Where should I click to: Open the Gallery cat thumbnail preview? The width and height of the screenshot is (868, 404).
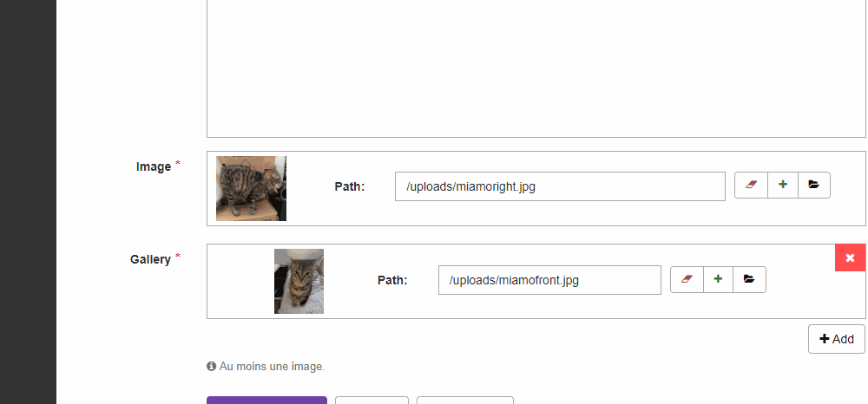[299, 281]
